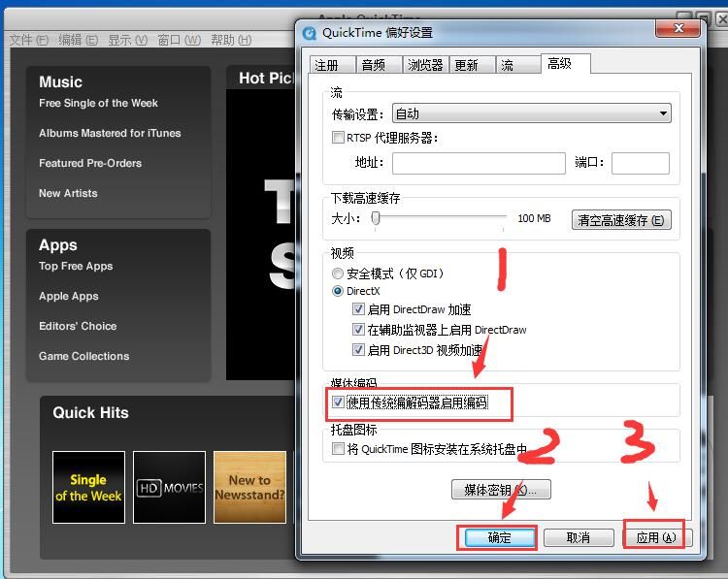Click the clear cache button
The height and width of the screenshot is (579, 728).
621,220
